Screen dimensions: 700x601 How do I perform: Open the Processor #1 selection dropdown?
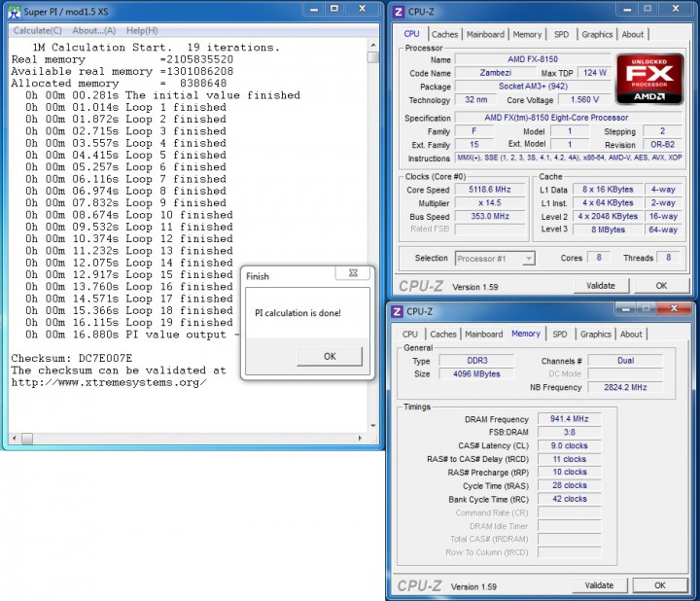point(495,259)
